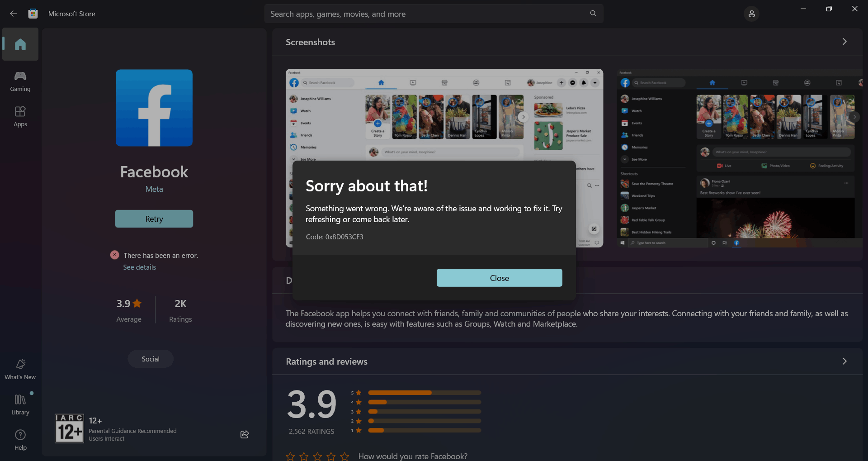Click the Facebook app logo

[x=154, y=108]
